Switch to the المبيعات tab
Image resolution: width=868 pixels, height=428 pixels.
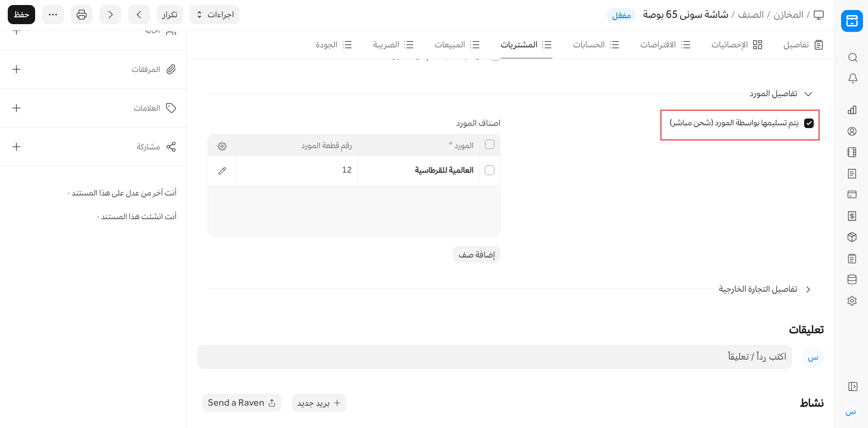pyautogui.click(x=457, y=45)
